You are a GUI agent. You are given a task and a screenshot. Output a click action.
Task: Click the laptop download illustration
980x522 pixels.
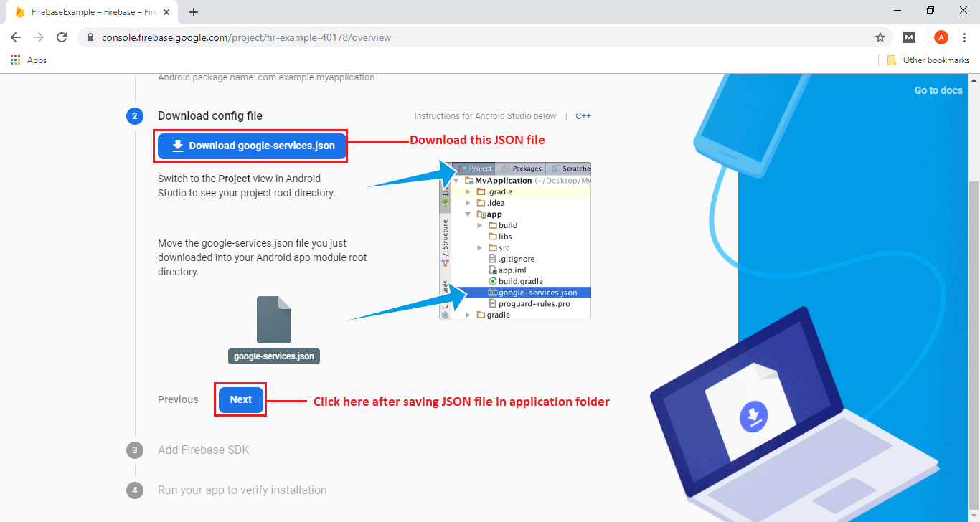click(795, 416)
